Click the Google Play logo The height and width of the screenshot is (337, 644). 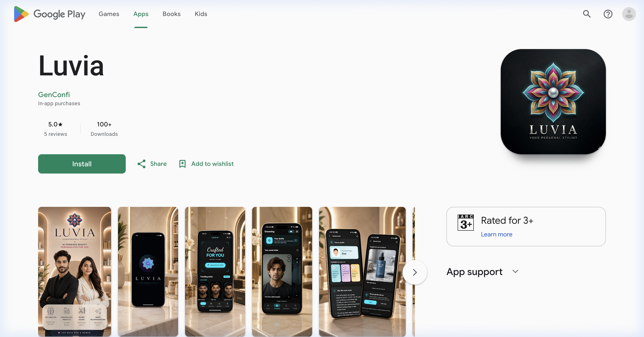pyautogui.click(x=50, y=14)
